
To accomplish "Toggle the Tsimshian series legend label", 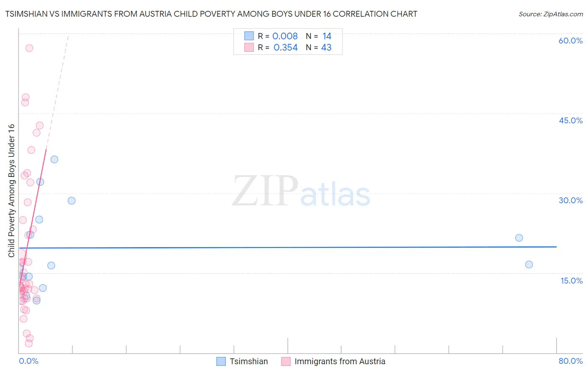I will click(249, 361).
